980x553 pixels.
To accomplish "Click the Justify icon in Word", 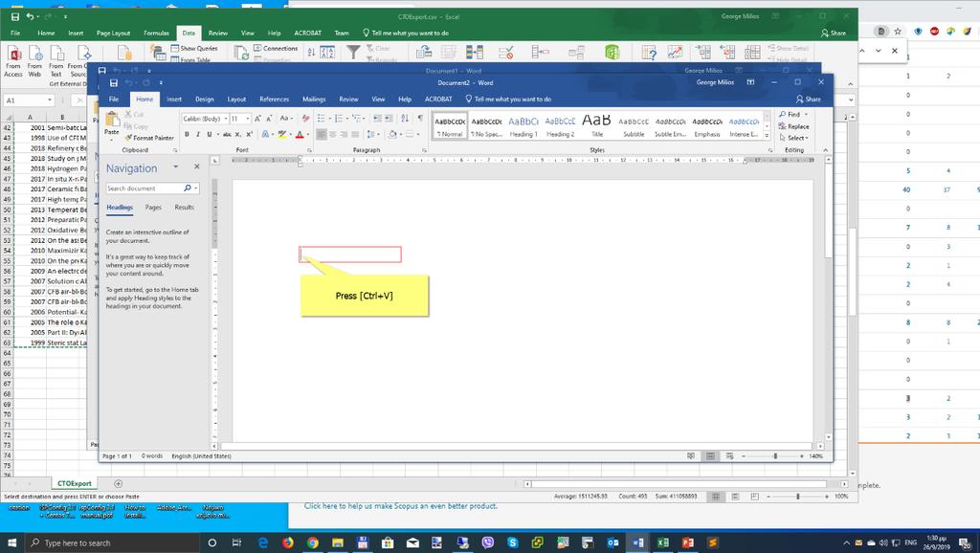I will 355,134.
